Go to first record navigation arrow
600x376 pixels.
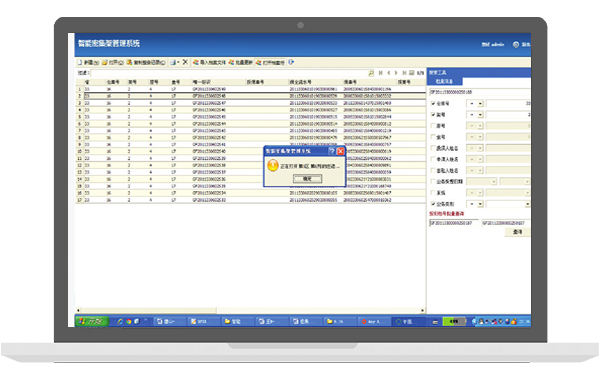coord(380,73)
